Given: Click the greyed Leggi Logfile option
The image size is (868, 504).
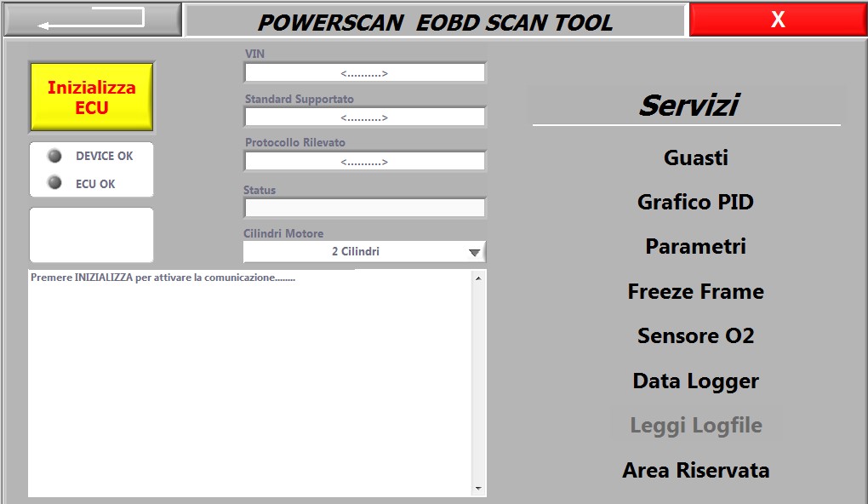Looking at the screenshot, I should pyautogui.click(x=695, y=426).
